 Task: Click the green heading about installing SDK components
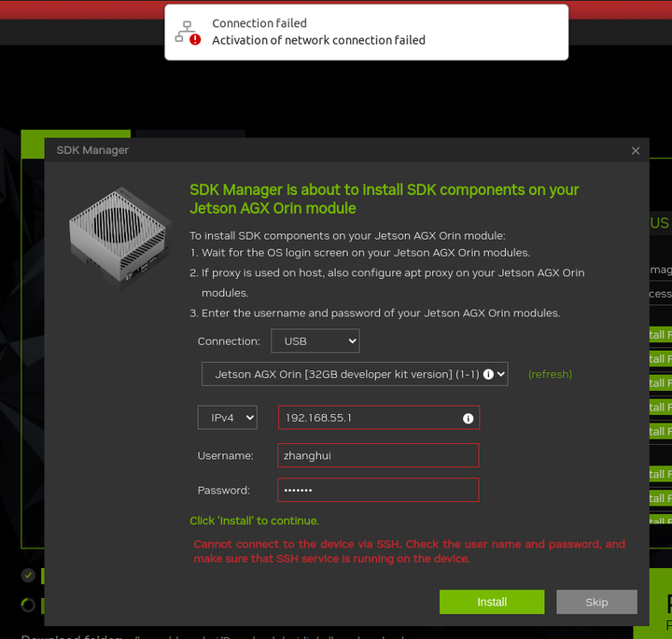click(x=384, y=199)
